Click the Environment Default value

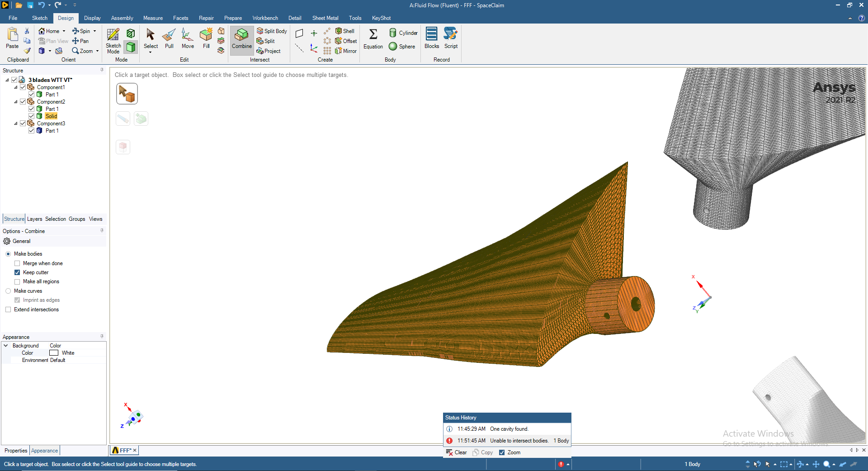point(57,360)
